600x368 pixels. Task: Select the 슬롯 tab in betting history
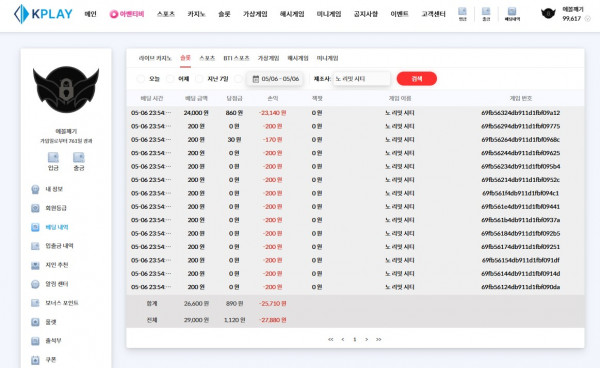pyautogui.click(x=185, y=58)
